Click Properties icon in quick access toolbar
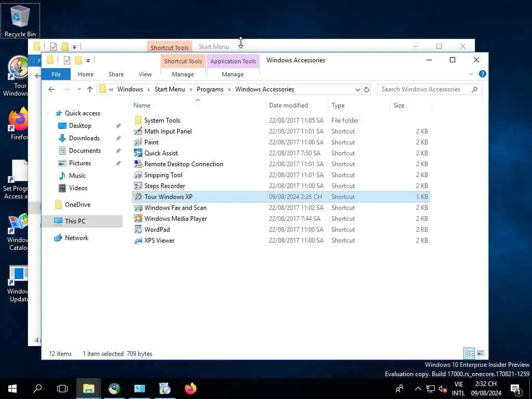The width and height of the screenshot is (532, 399). (x=67, y=60)
